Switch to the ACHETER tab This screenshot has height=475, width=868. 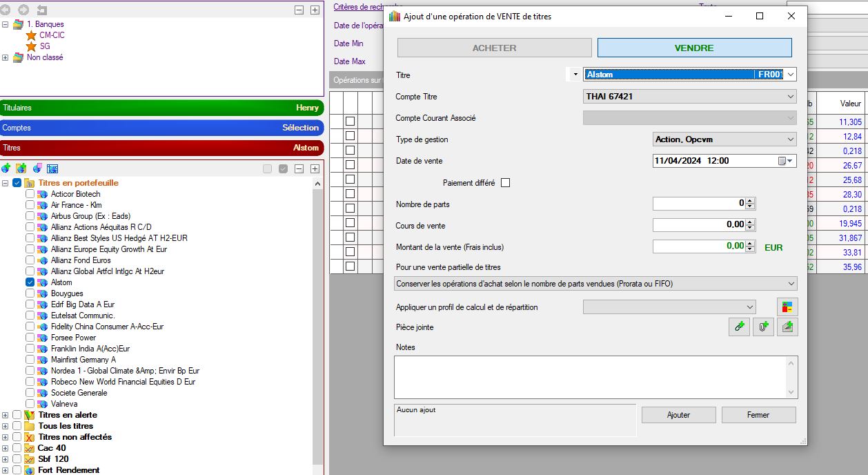click(494, 48)
